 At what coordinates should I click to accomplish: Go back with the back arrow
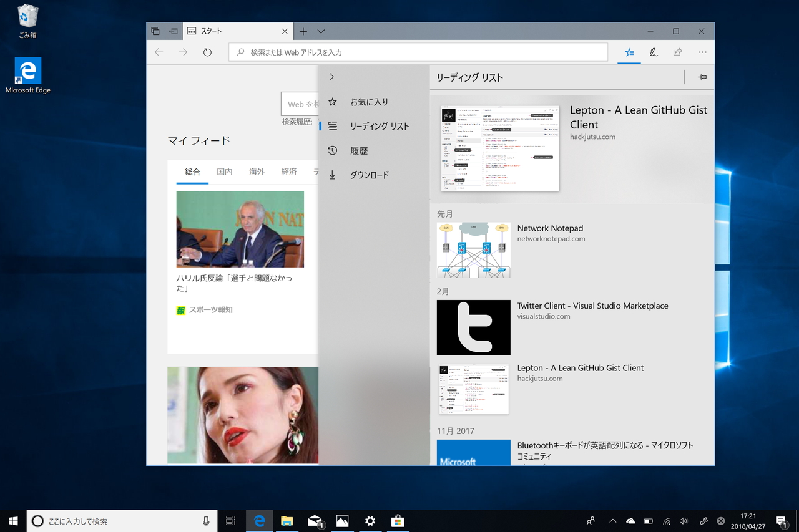point(159,52)
